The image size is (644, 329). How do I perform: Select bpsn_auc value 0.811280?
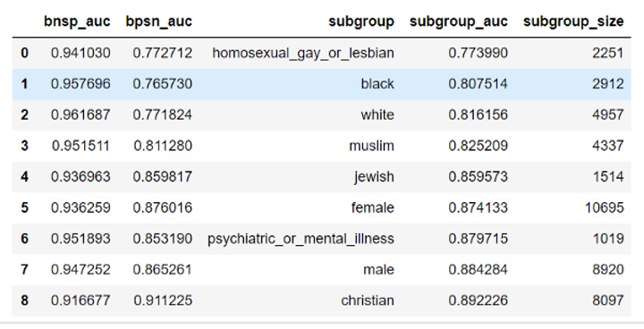(163, 146)
